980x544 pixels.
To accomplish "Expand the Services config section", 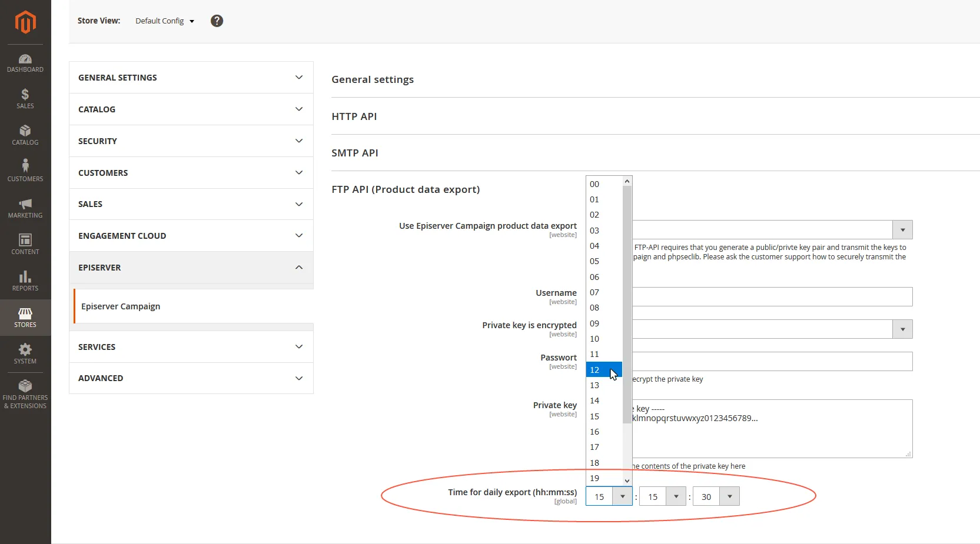I will (191, 347).
